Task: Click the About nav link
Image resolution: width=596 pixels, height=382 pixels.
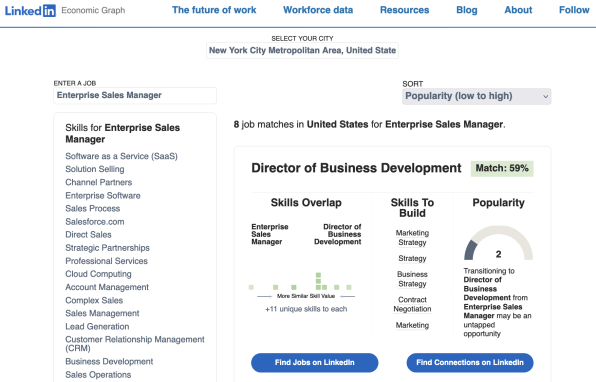Action: coord(518,10)
